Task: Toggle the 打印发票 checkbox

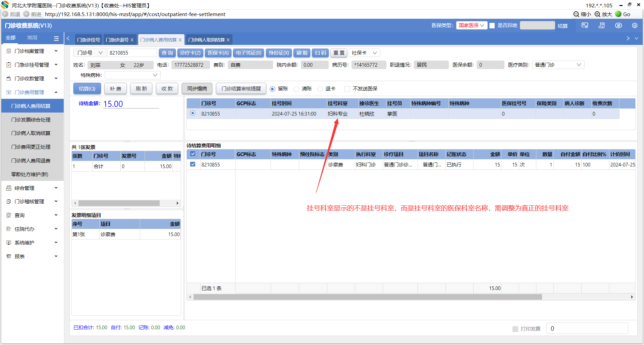Action: (516, 329)
